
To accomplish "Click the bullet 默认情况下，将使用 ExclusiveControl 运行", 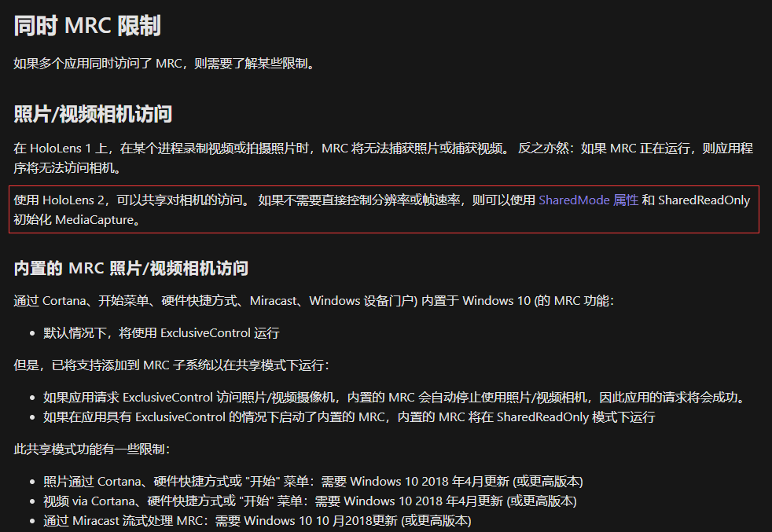I will point(160,332).
